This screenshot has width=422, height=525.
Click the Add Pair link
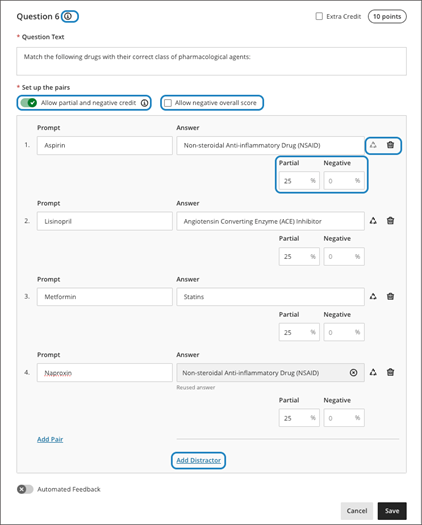pyautogui.click(x=50, y=439)
